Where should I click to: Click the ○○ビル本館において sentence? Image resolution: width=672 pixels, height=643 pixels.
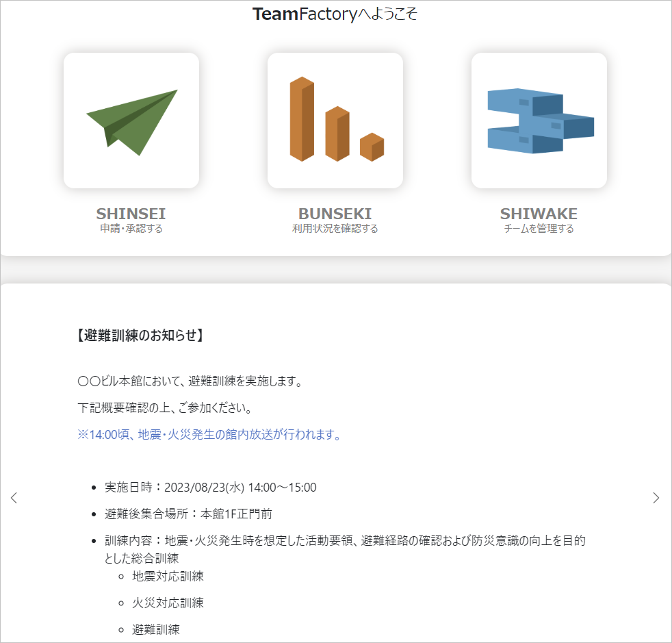tap(191, 381)
